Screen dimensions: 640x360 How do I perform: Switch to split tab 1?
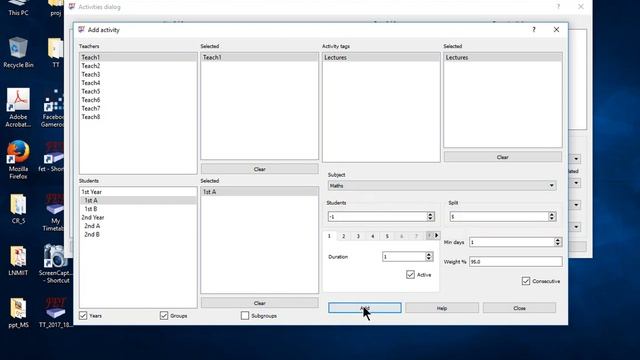pyautogui.click(x=329, y=236)
